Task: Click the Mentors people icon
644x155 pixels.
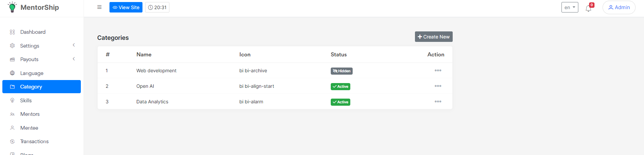Action: click(12, 114)
